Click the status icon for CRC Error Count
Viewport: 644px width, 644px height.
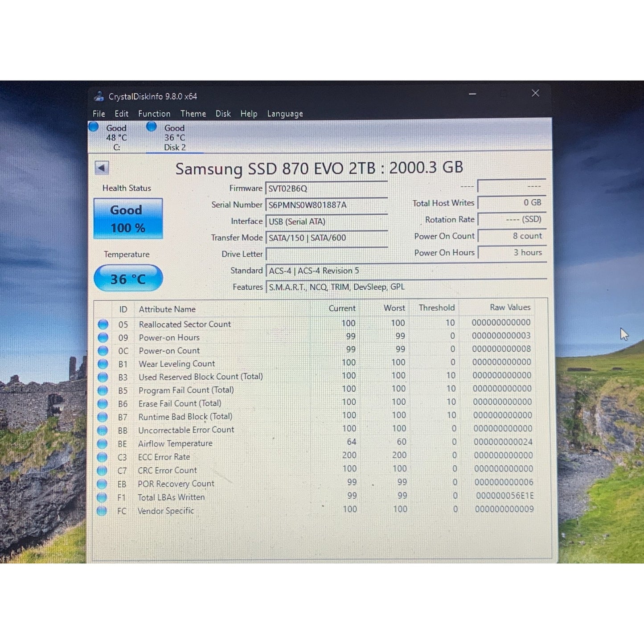[x=102, y=471]
